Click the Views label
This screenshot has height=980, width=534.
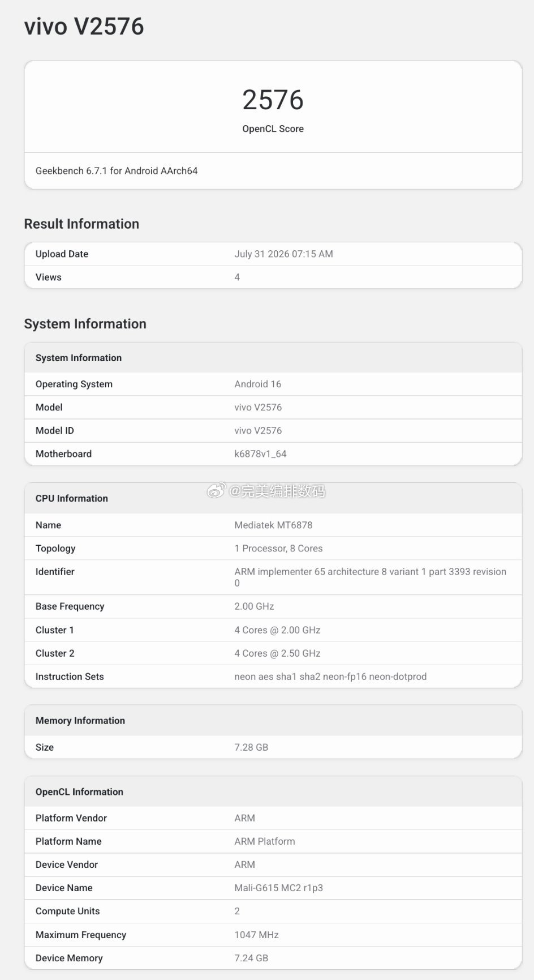[48, 277]
